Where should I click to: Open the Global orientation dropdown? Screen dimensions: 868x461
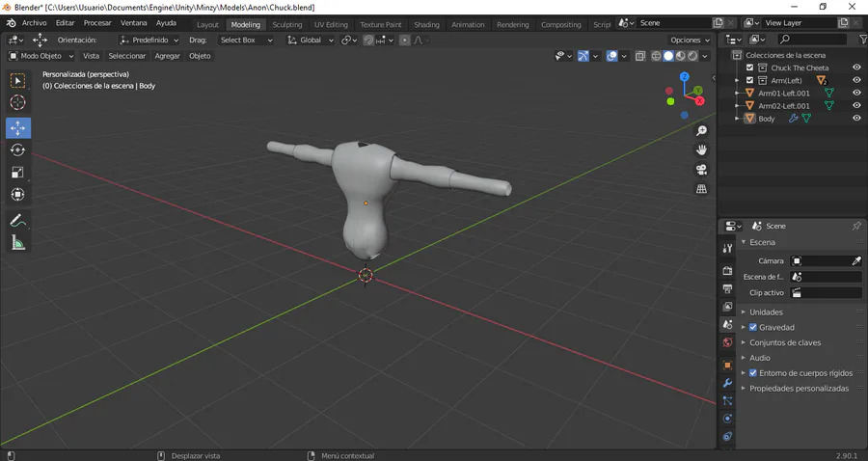click(x=310, y=40)
